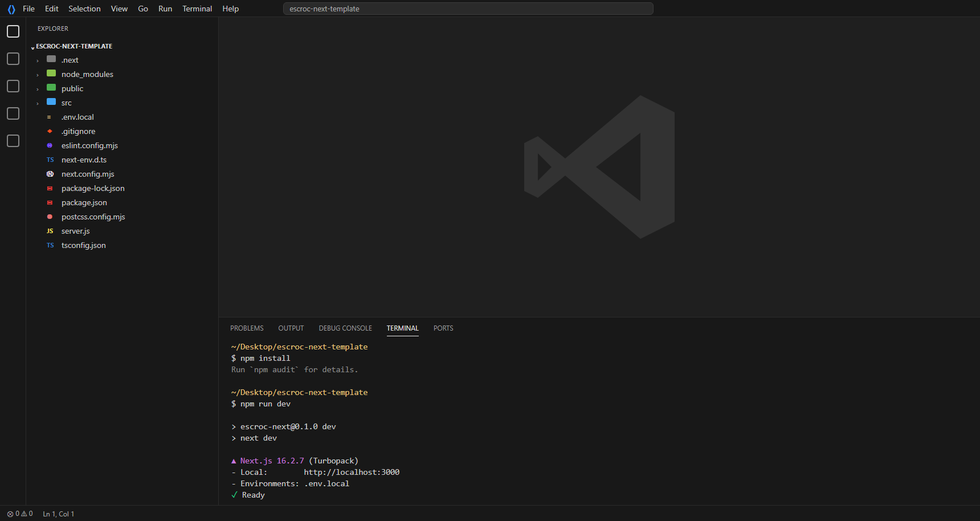Click the red package-lock.json icon
Screen dimensions: 980x521
coord(50,188)
